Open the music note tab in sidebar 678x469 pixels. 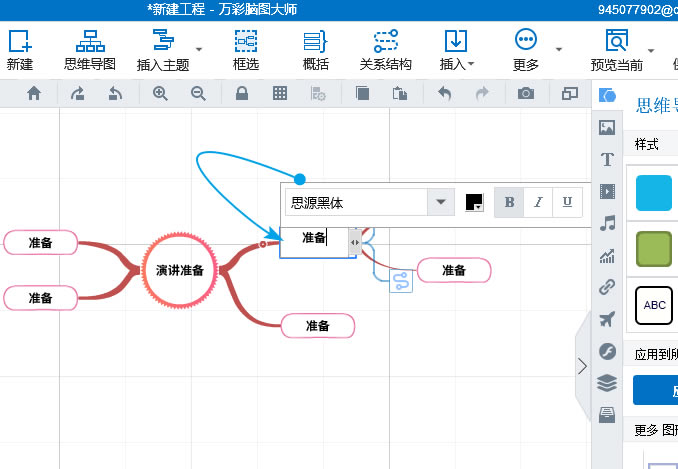pyautogui.click(x=607, y=223)
